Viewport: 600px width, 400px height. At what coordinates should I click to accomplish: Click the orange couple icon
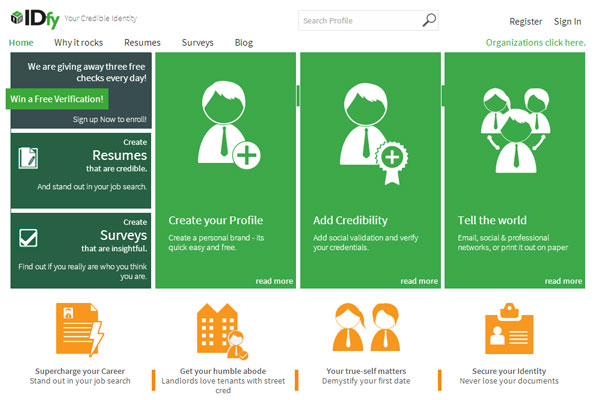click(x=366, y=327)
